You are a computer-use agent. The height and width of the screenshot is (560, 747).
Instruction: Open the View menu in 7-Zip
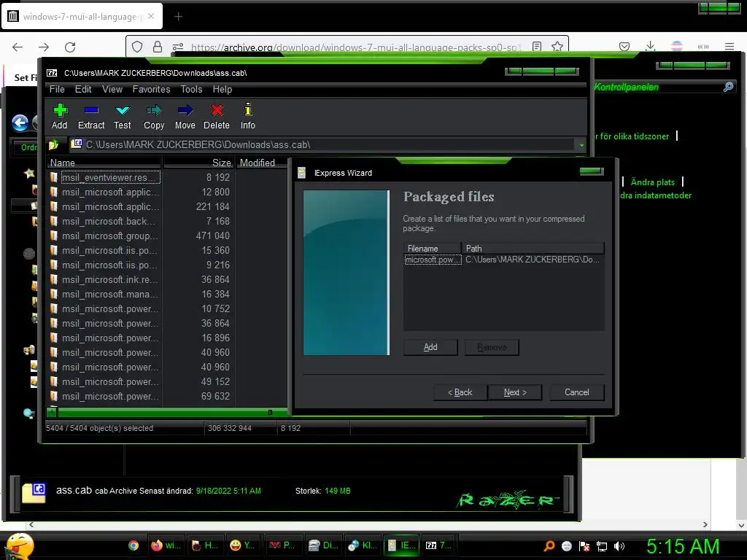click(112, 89)
